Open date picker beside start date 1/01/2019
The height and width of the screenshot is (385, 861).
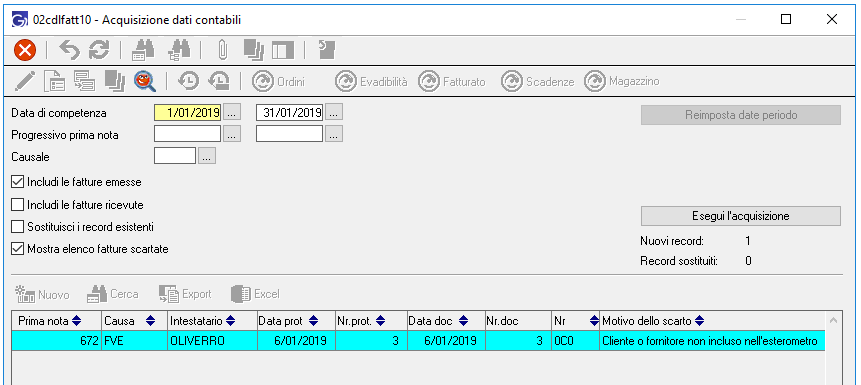tap(232, 113)
